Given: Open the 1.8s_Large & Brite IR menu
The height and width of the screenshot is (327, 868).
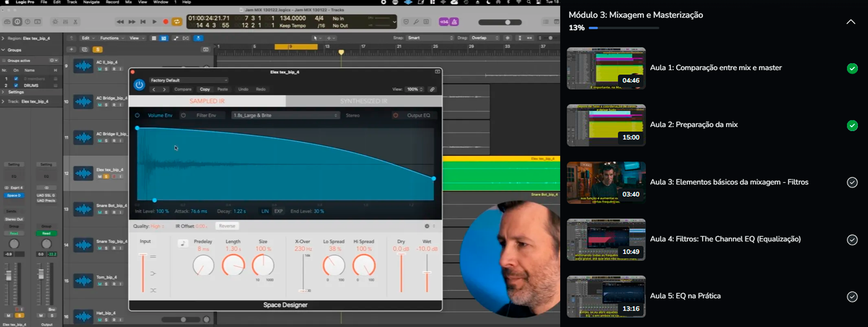Looking at the screenshot, I should coord(285,115).
